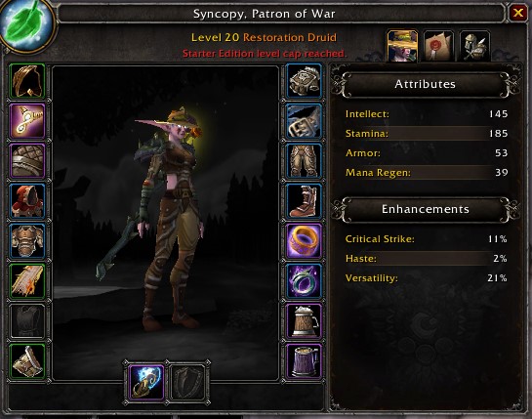This screenshot has height=419, width=532.
Task: Click the boots slot icon
Action: [x=304, y=201]
